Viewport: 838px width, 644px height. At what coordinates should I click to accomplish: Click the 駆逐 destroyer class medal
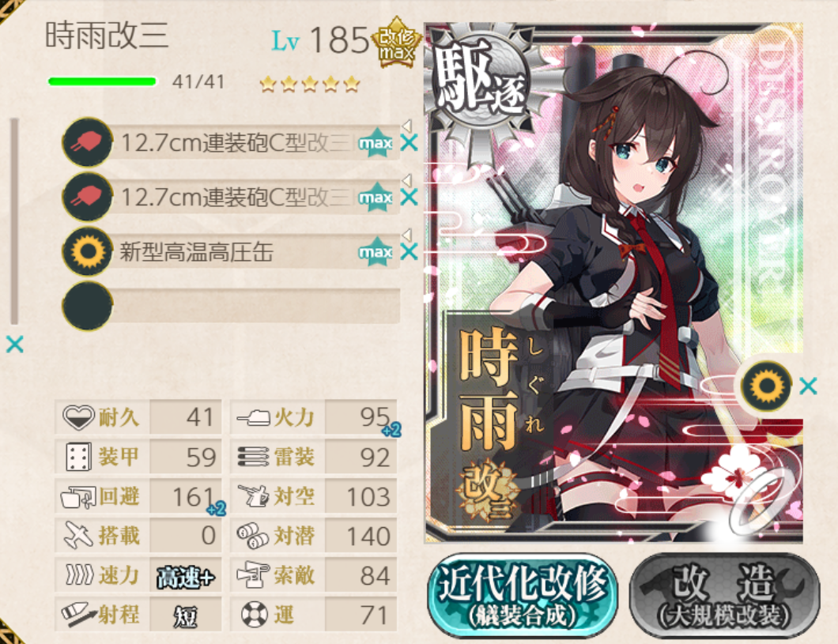478,76
